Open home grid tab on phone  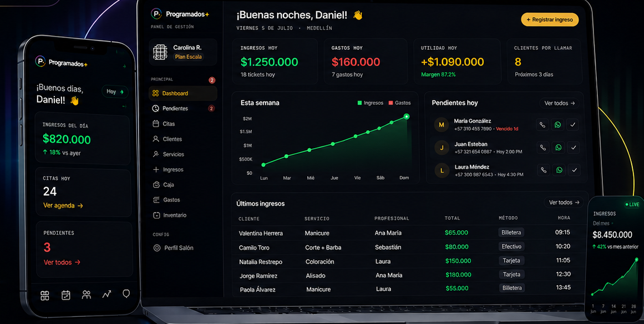tap(45, 295)
